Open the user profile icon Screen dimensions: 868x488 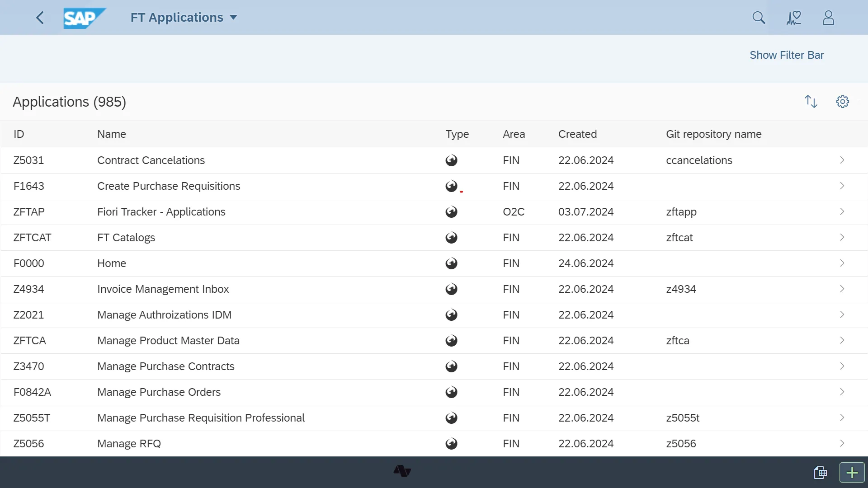point(828,18)
